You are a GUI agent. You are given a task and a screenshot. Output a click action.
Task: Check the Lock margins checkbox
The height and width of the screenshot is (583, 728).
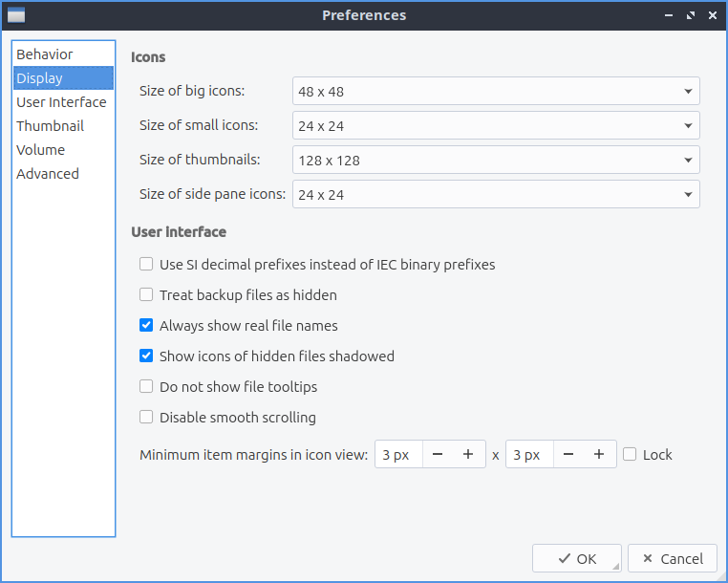click(x=630, y=455)
